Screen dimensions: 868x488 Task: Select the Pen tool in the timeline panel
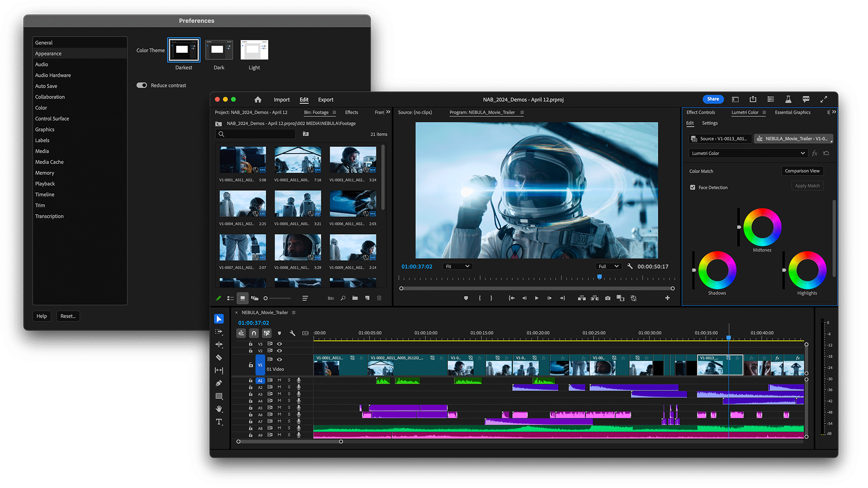point(219,383)
